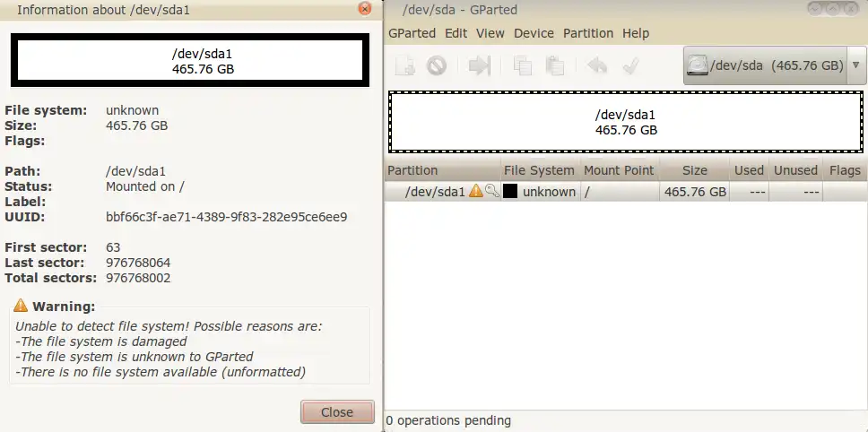This screenshot has height=432, width=868.
Task: Open the Help menu
Action: pyautogui.click(x=636, y=33)
